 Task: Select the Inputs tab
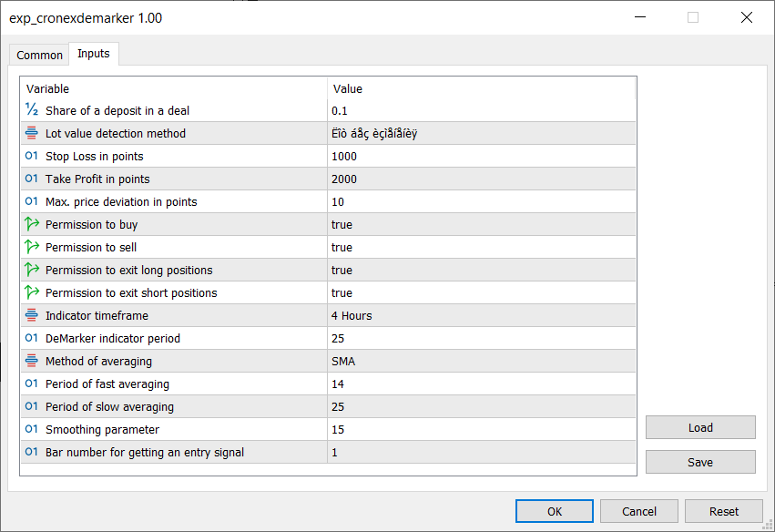pyautogui.click(x=94, y=54)
